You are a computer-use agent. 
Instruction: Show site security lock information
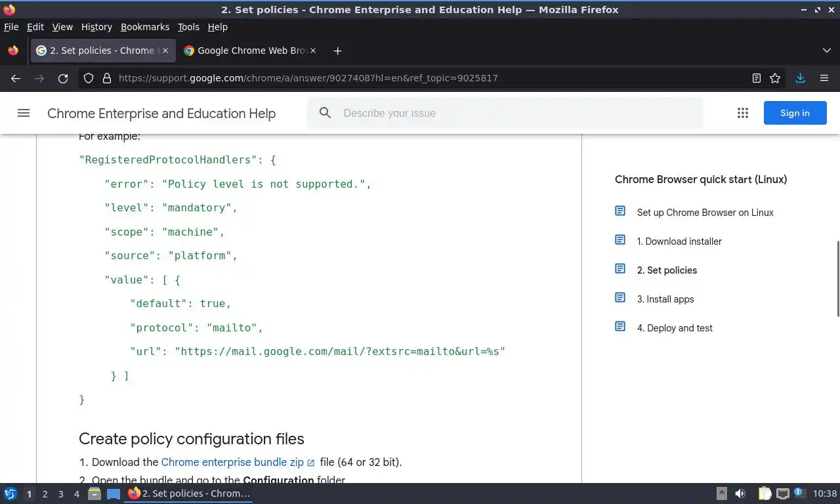point(107,78)
